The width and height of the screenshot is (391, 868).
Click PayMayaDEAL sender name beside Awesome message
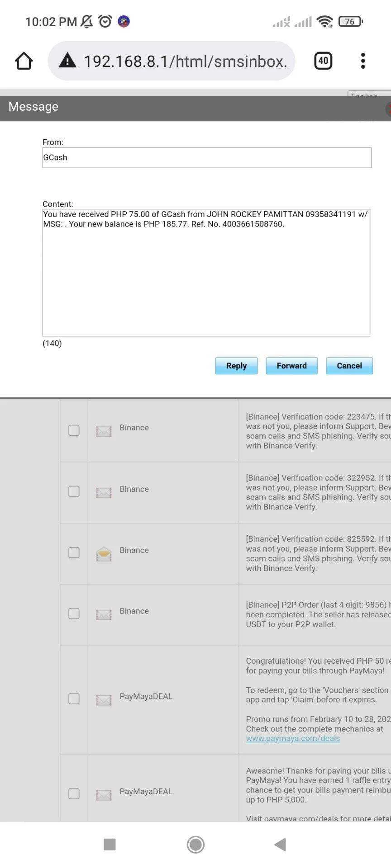[146, 791]
